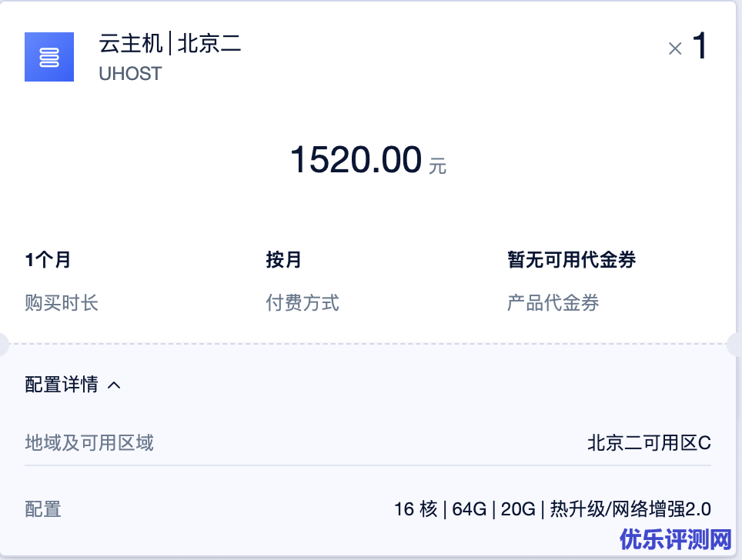Image resolution: width=742 pixels, height=560 pixels.
Task: Click the quantity number 1
Action: 700,46
